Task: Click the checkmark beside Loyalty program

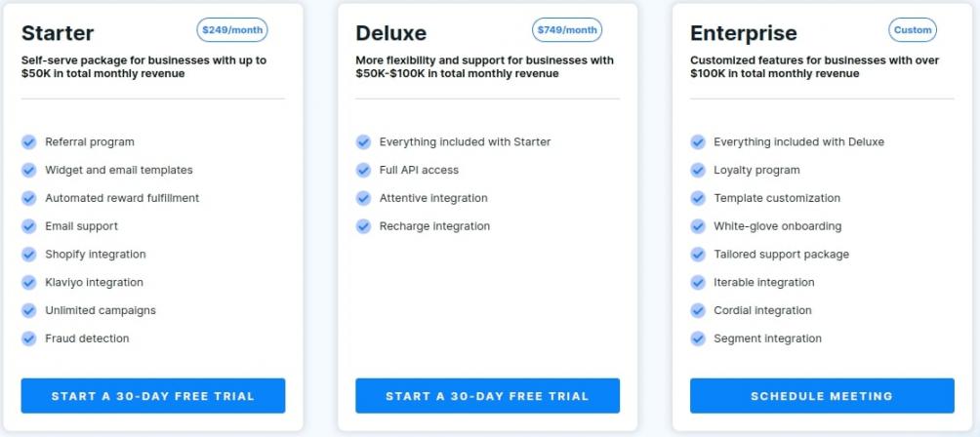Action: pos(698,170)
